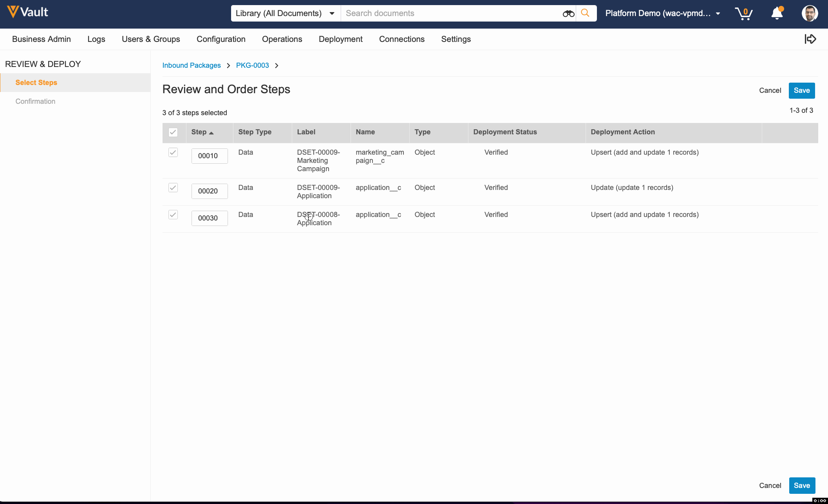This screenshot has width=828, height=504.
Task: Click chevron after PKG-0003 breadcrumb
Action: (x=277, y=65)
